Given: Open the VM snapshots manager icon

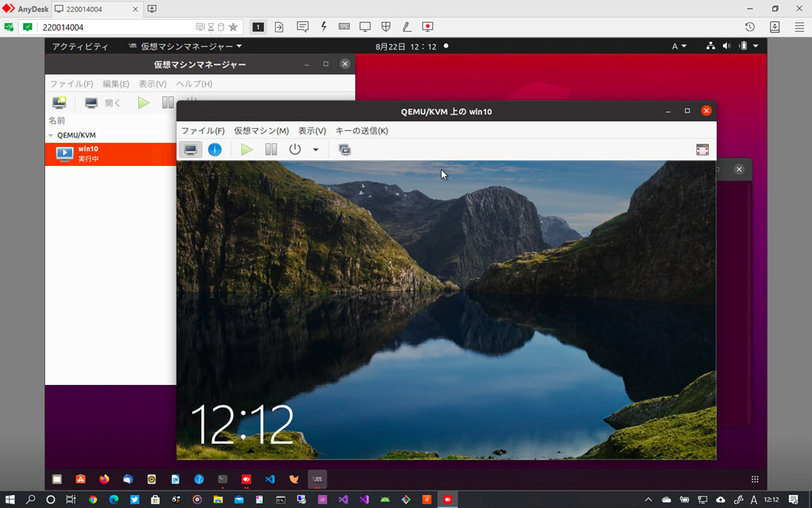Looking at the screenshot, I should (x=345, y=149).
